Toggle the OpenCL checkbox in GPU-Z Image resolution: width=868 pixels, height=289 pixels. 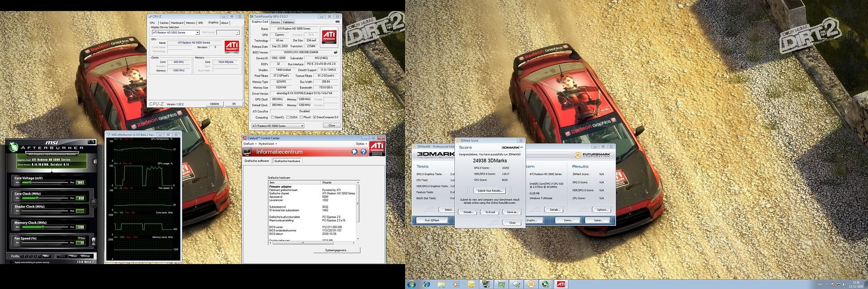click(272, 117)
